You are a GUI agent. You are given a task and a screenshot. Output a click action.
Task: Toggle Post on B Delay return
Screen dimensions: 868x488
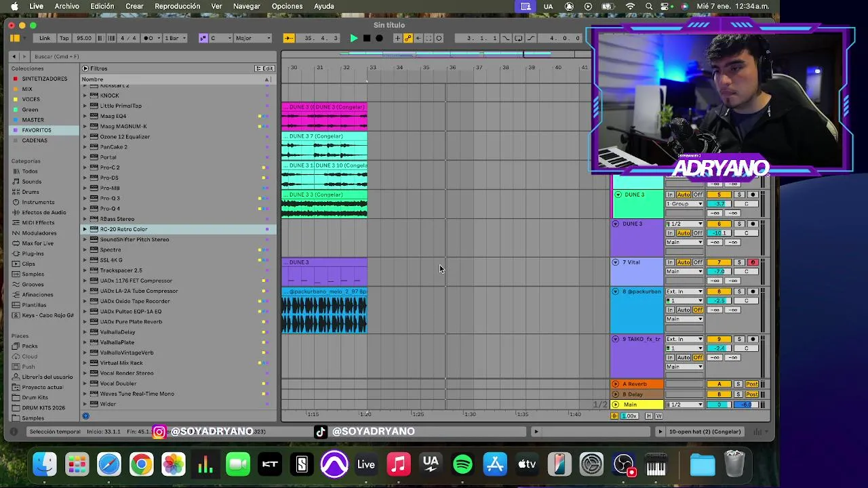[x=752, y=394]
